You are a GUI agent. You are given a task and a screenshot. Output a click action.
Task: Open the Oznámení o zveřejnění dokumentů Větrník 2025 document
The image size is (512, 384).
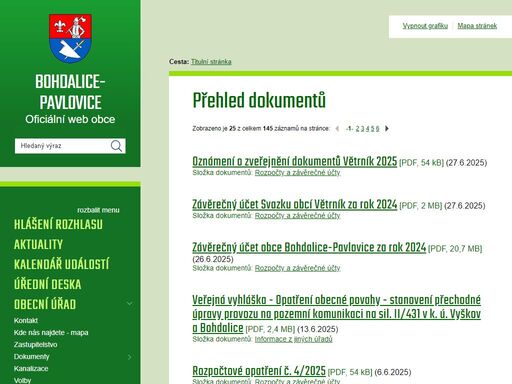point(295,161)
